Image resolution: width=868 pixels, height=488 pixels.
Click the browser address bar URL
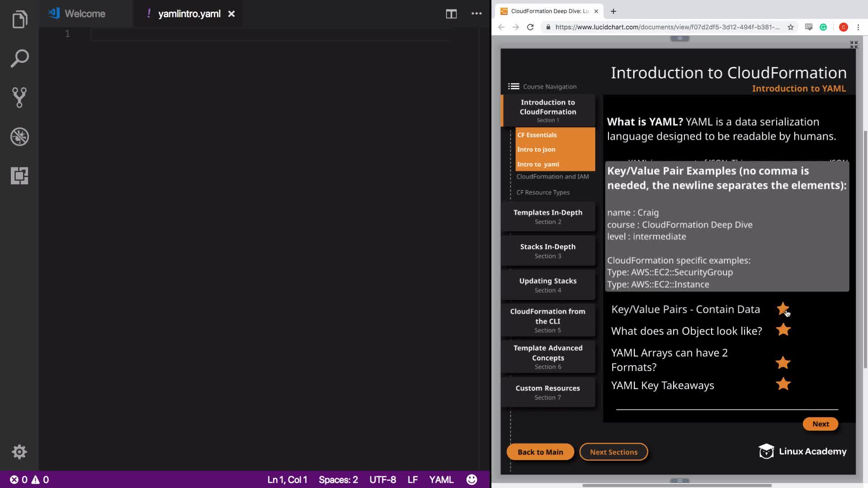[x=667, y=27]
